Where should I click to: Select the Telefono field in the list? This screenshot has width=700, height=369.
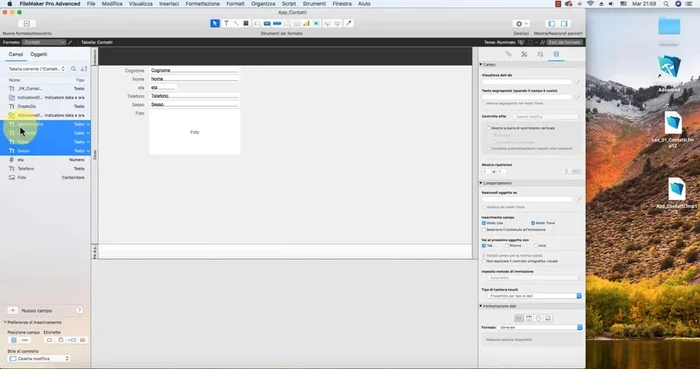pyautogui.click(x=46, y=169)
